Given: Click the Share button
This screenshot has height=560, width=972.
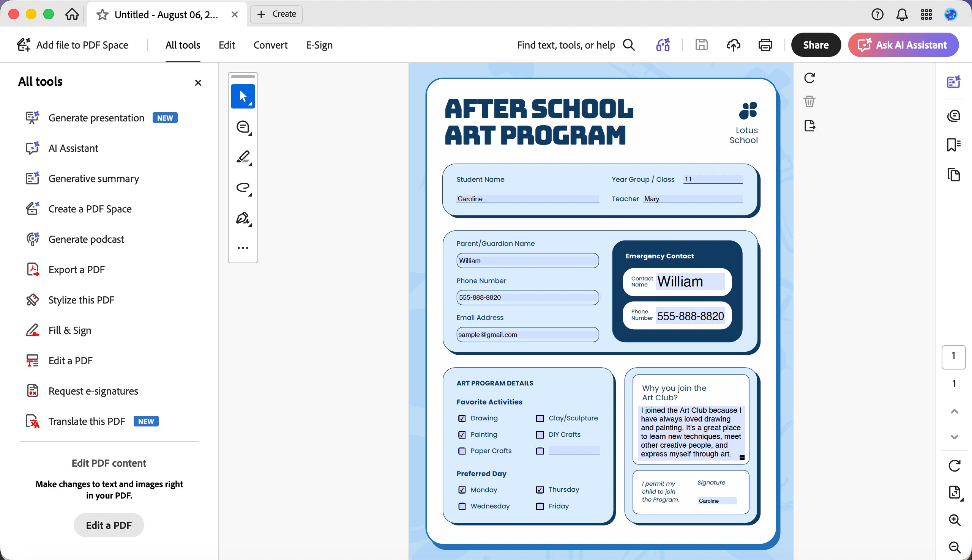Looking at the screenshot, I should pyautogui.click(x=816, y=45).
